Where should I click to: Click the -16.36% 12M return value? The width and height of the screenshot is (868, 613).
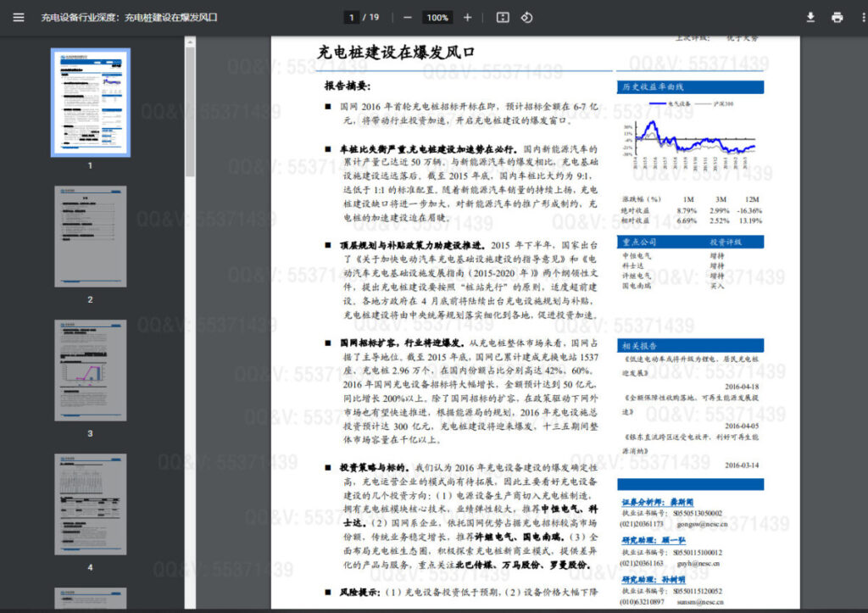(749, 210)
